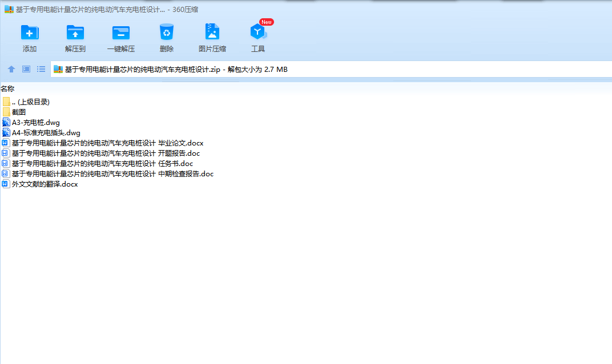Viewport: 612px width, 364px height.
Task: Switch to list view icon
Action: coord(41,69)
